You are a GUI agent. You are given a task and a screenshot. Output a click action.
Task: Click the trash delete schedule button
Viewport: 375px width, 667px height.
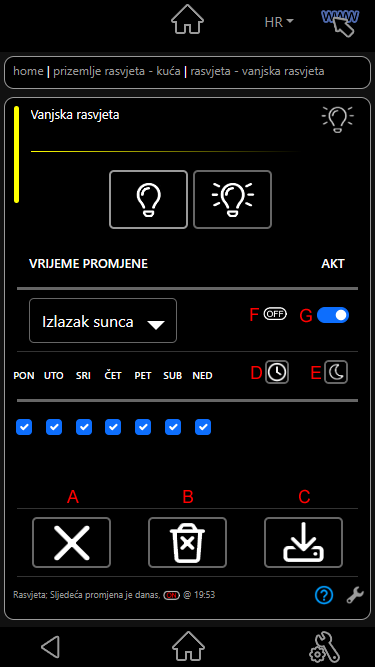coord(188,542)
